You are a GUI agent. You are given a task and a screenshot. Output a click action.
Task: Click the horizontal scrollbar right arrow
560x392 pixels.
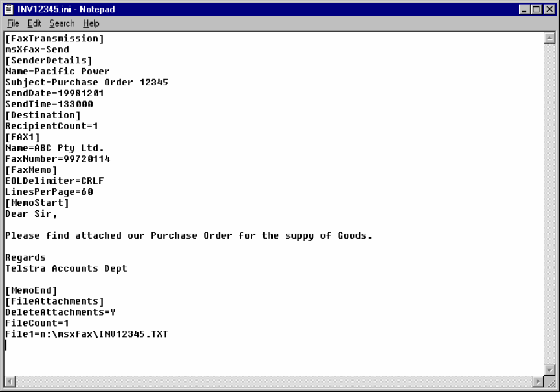(537, 382)
